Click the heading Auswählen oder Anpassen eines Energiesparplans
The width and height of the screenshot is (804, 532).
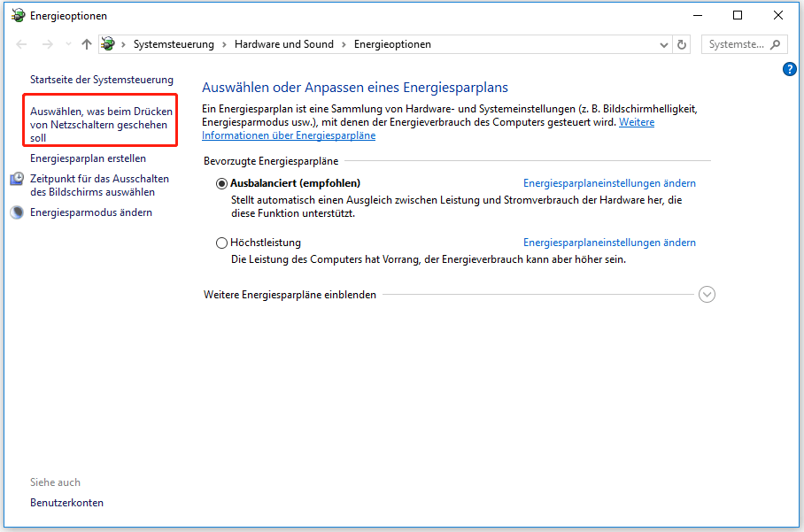point(355,88)
